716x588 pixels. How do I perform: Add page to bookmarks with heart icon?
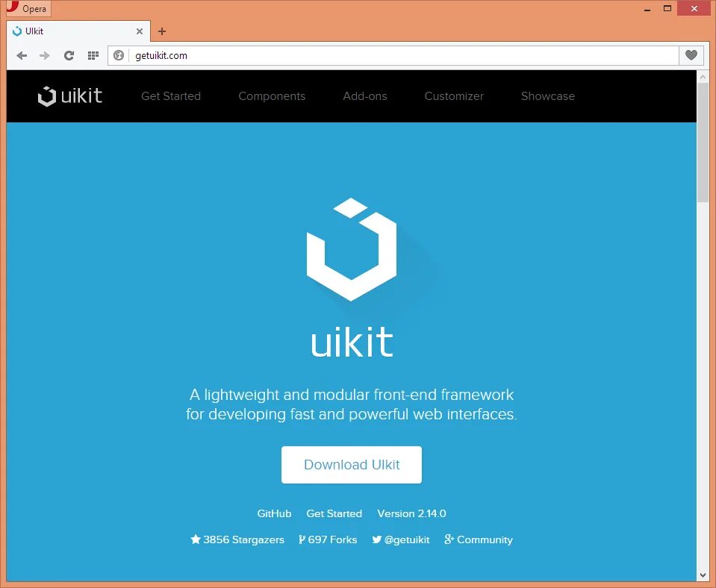[x=691, y=55]
